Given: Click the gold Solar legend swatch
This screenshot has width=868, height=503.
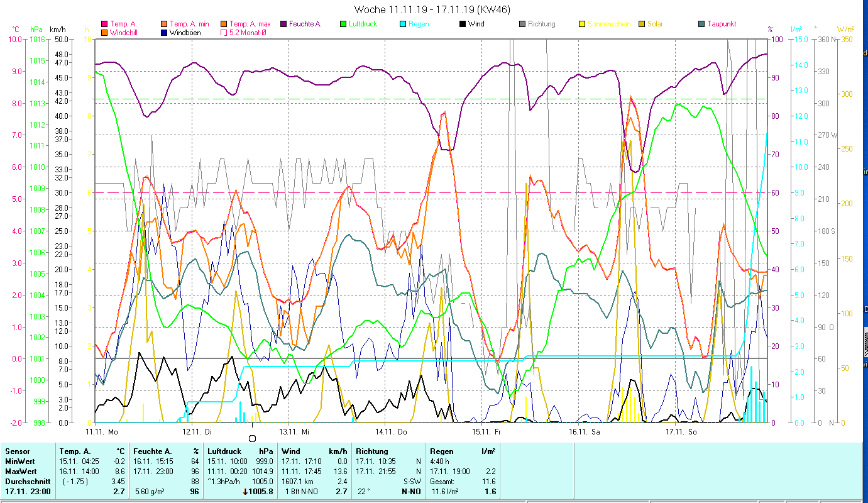Looking at the screenshot, I should [x=642, y=24].
